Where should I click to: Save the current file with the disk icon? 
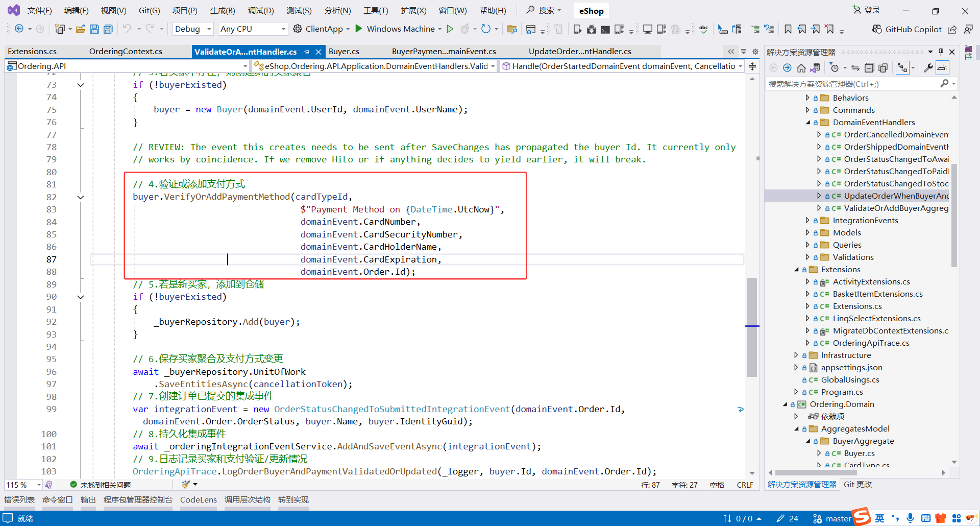pyautogui.click(x=94, y=29)
